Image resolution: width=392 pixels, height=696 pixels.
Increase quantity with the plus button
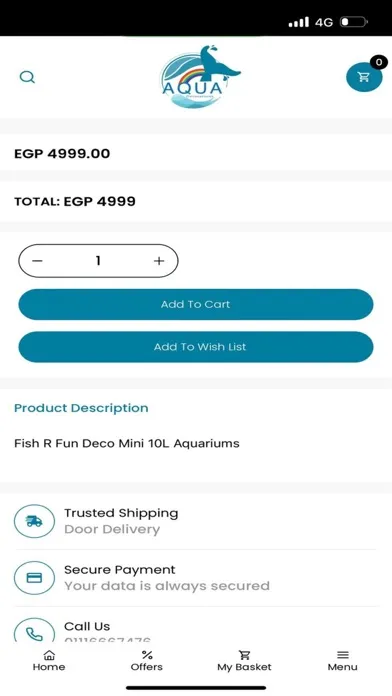159,261
